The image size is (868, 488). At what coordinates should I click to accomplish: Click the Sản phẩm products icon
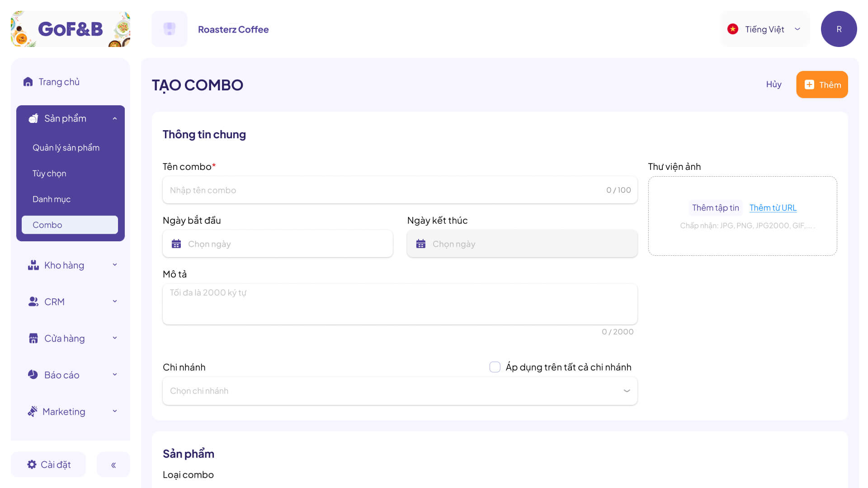point(33,118)
